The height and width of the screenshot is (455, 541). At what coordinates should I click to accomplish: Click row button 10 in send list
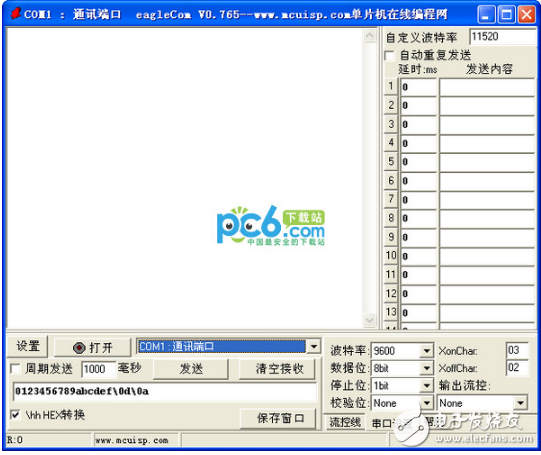[391, 256]
